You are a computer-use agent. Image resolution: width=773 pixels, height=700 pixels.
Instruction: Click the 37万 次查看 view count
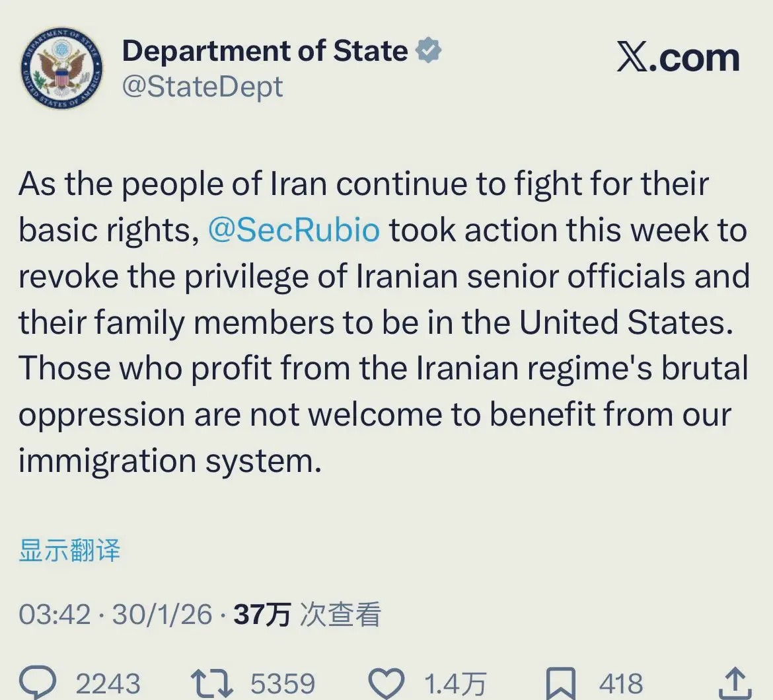click(x=307, y=615)
